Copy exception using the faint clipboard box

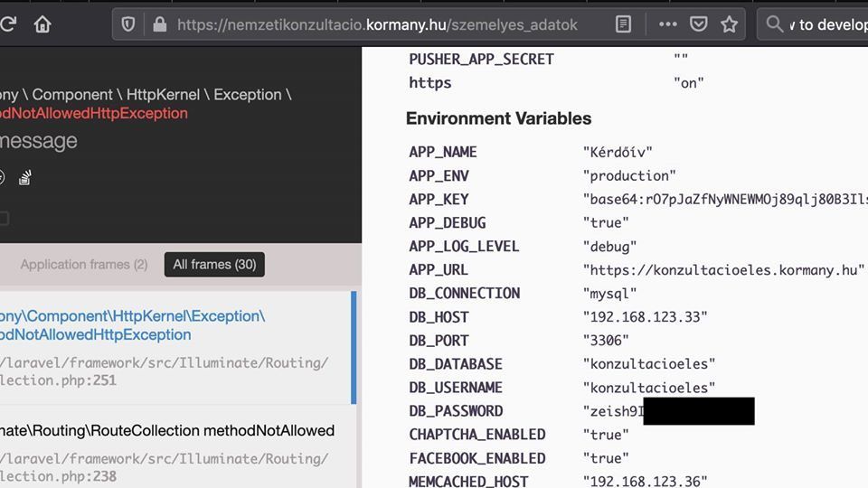(x=4, y=219)
